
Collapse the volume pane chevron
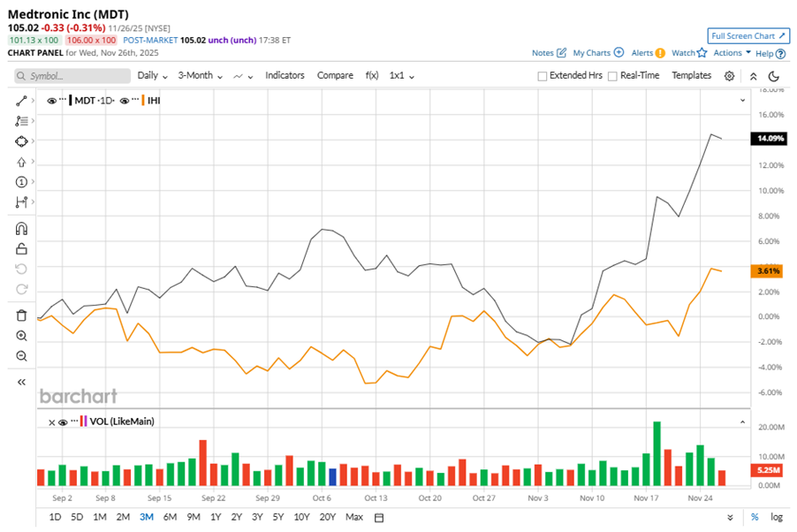coord(742,422)
